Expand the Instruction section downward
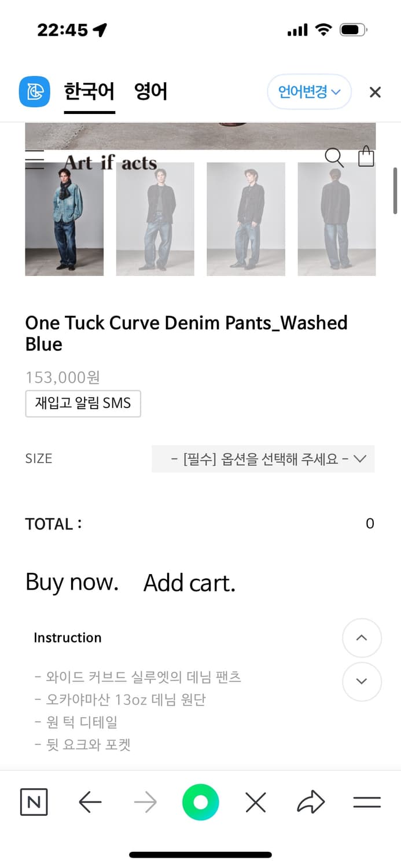 click(362, 682)
